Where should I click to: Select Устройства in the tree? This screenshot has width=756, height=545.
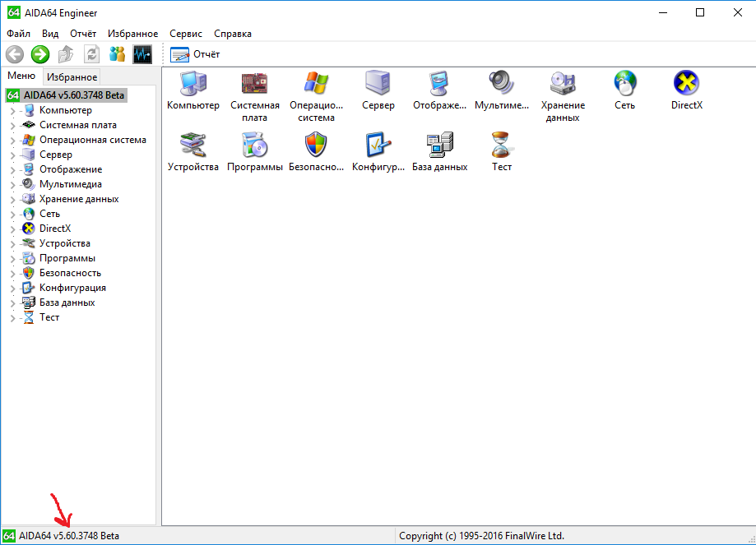65,243
